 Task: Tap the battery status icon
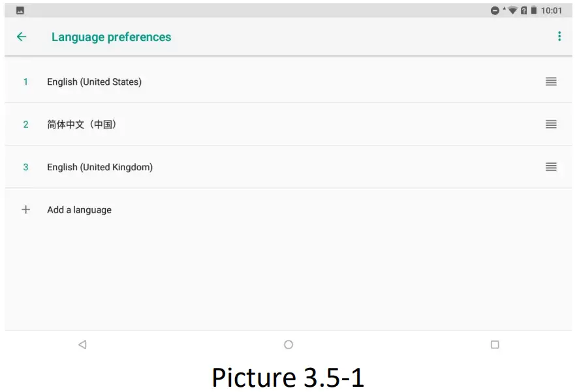(533, 10)
